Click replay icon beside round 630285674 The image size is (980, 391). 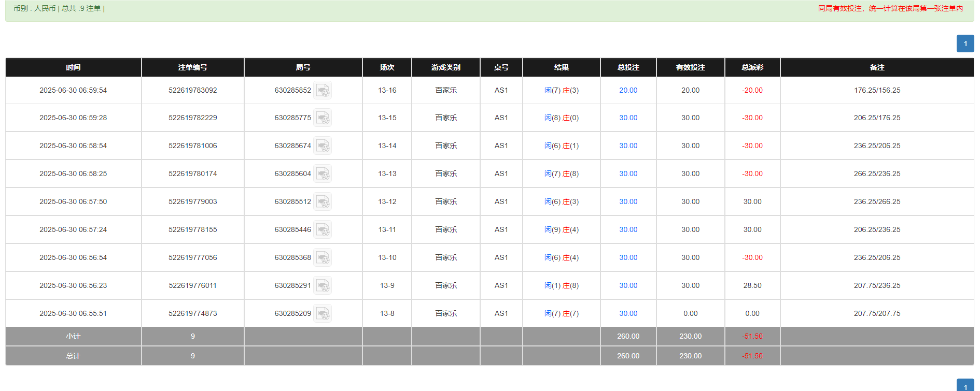tap(323, 146)
